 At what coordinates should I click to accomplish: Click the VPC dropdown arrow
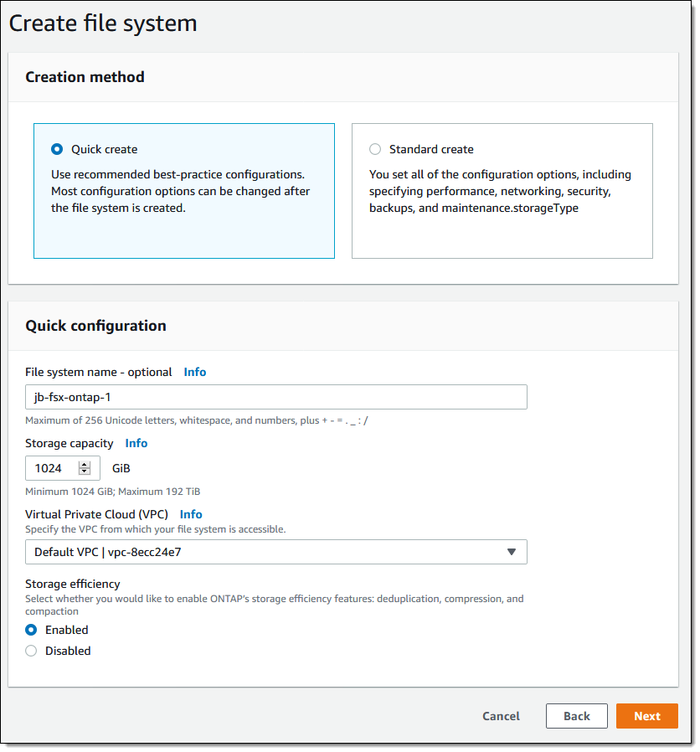pyautogui.click(x=512, y=552)
